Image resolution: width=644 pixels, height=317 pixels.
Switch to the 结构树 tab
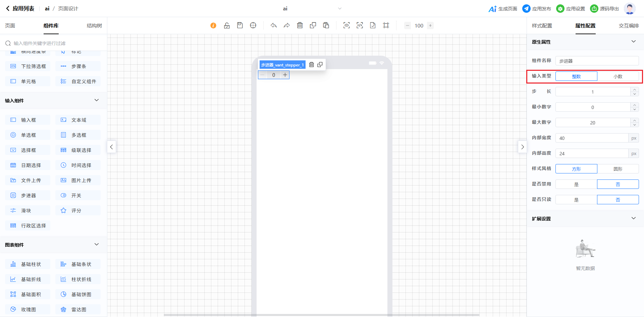(94, 26)
